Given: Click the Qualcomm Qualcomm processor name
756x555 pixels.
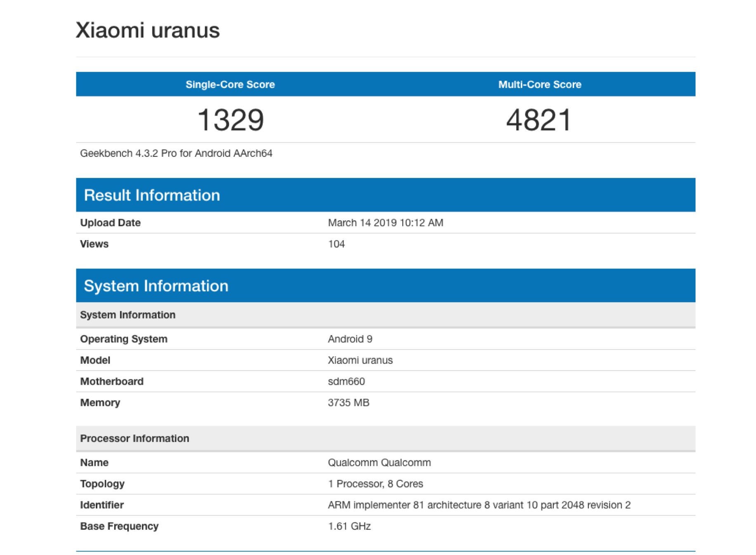Looking at the screenshot, I should pos(379,463).
